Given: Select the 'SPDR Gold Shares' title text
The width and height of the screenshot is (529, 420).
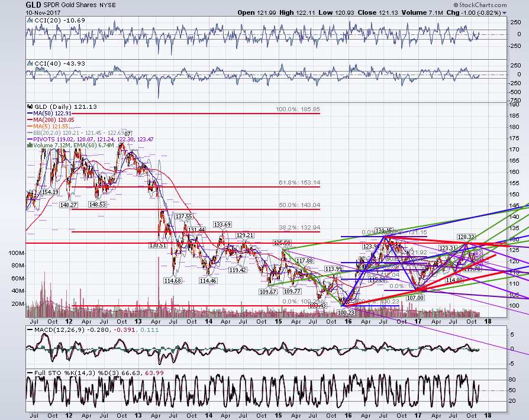Looking at the screenshot, I should pyautogui.click(x=70, y=5).
